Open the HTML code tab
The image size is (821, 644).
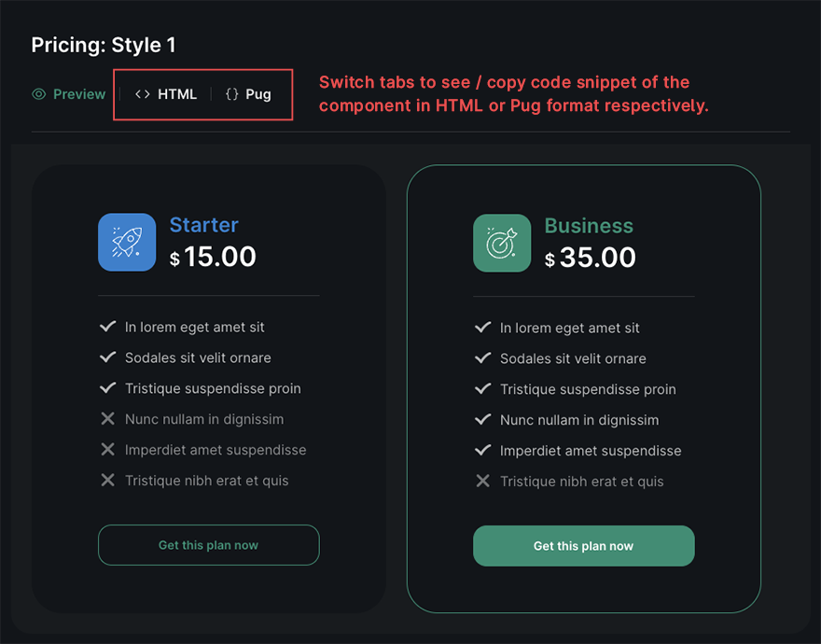tap(176, 94)
